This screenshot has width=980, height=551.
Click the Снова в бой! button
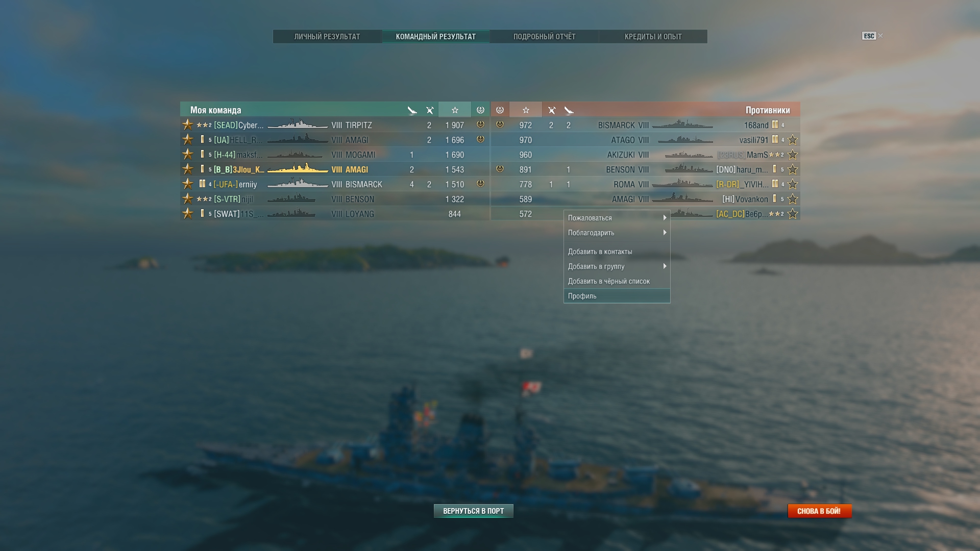[819, 511]
